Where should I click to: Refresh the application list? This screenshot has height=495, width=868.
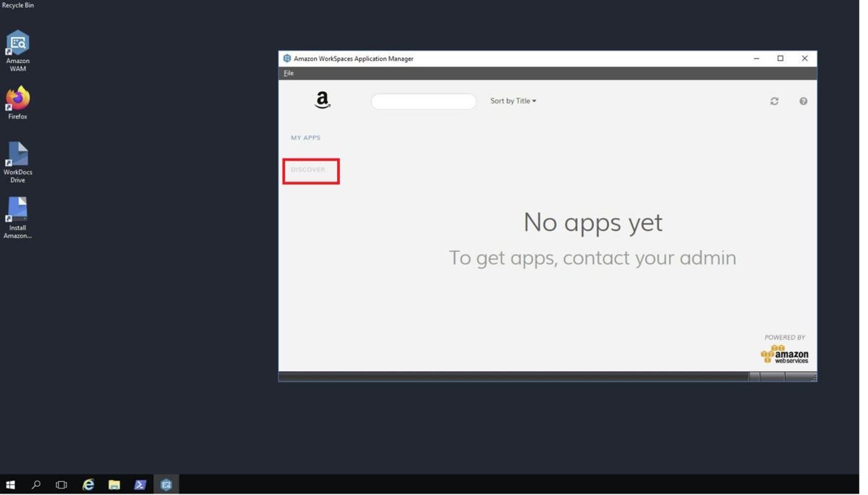775,101
